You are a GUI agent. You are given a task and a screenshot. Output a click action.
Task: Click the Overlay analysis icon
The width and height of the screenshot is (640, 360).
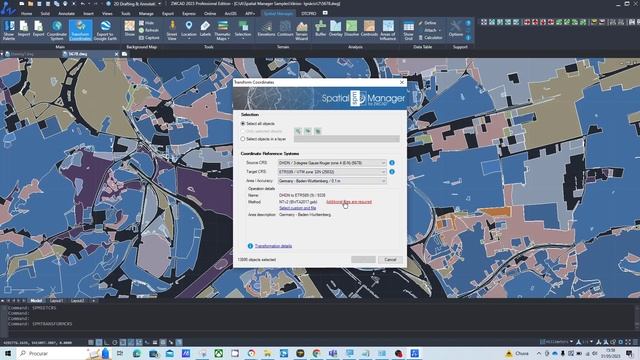tap(336, 29)
